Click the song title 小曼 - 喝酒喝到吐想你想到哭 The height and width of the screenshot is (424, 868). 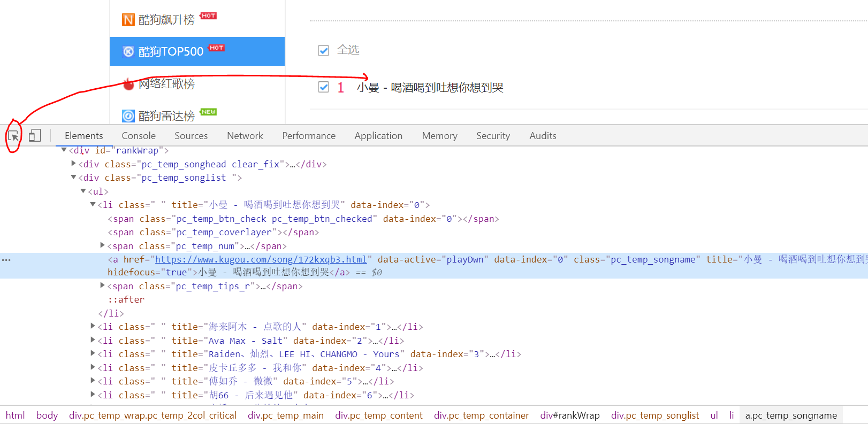(430, 87)
